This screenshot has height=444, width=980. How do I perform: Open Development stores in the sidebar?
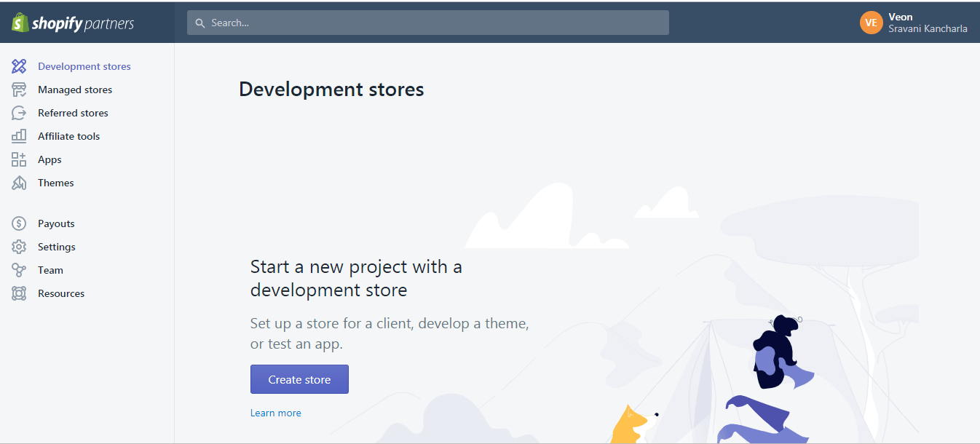point(84,66)
